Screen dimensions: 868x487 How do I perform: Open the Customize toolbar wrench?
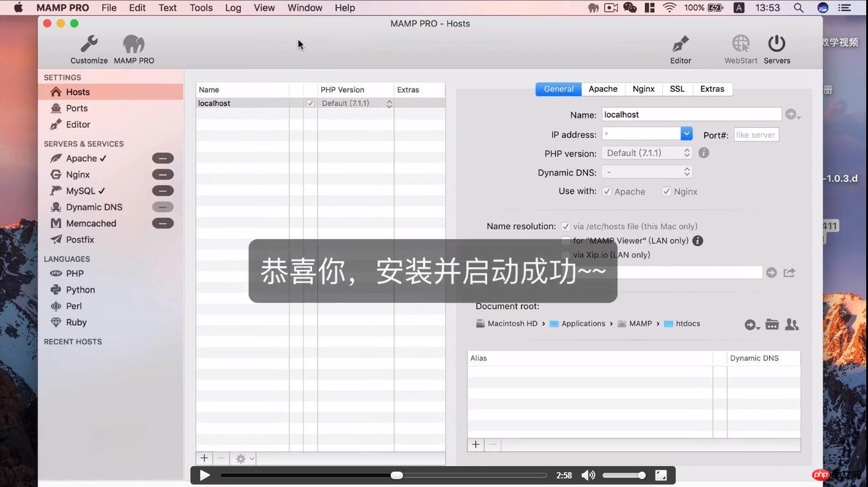pyautogui.click(x=89, y=50)
